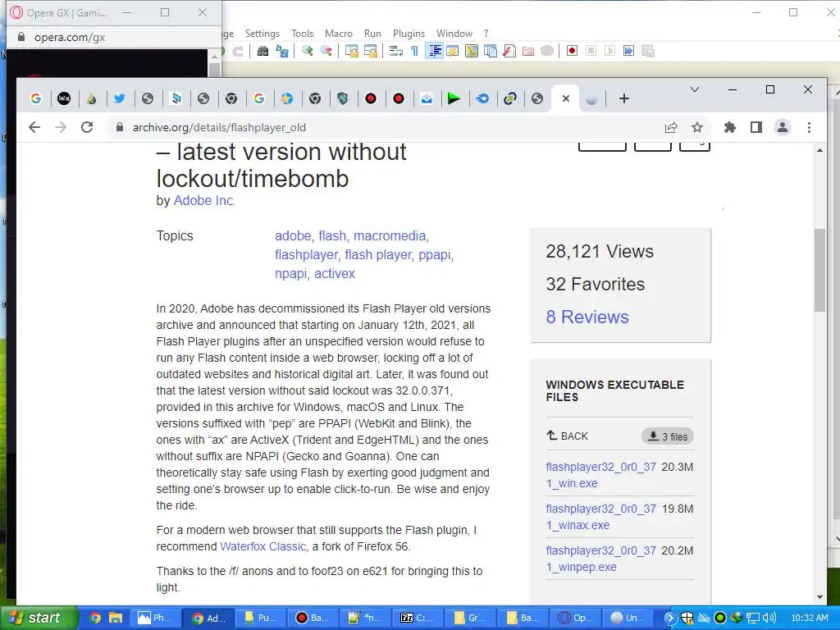Click the Find binoculars icon in Notepad++ toolbar

[x=262, y=51]
